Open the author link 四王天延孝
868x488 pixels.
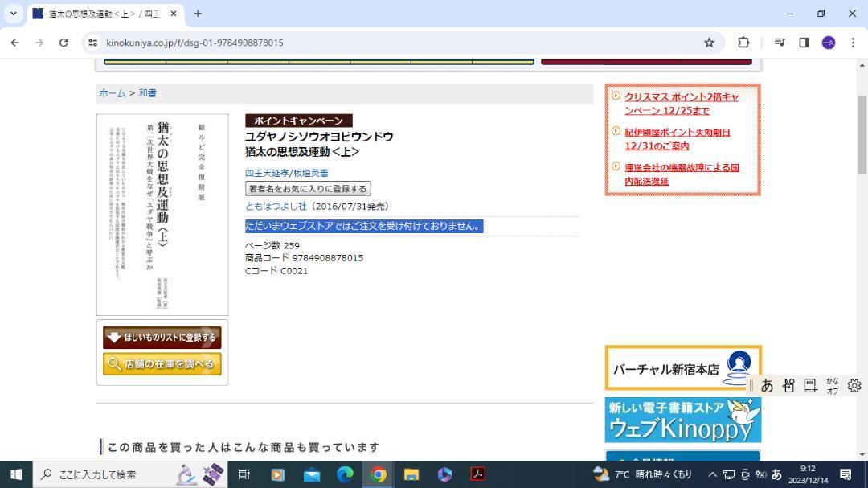(267, 174)
